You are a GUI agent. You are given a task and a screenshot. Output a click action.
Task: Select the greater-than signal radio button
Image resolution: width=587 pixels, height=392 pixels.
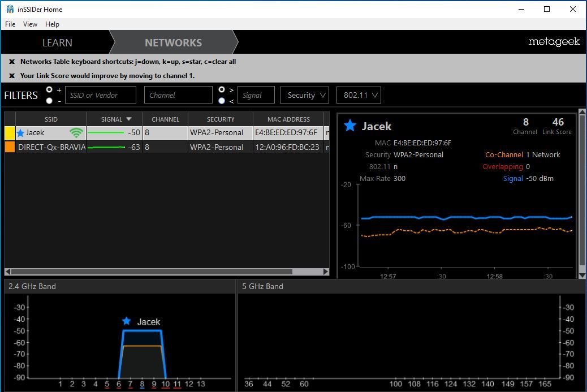(x=222, y=89)
